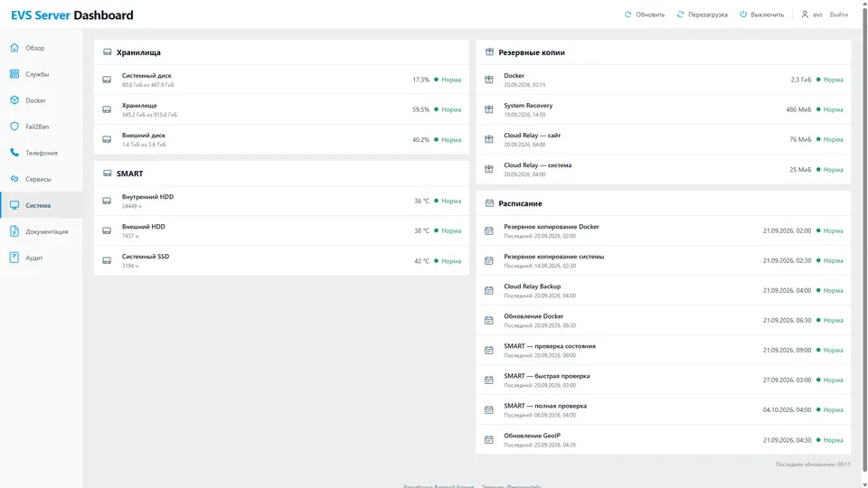Click the 17.3% usage value
The image size is (868, 488).
tap(420, 80)
